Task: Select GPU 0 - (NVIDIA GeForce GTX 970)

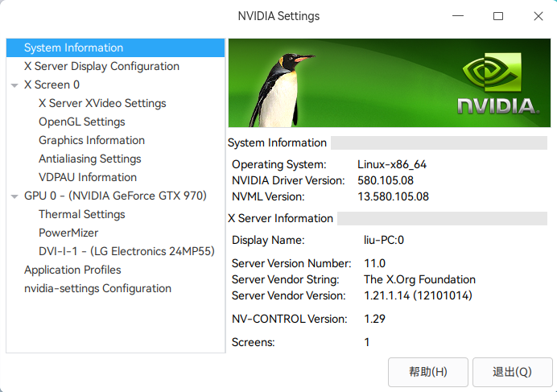Action: 115,196
